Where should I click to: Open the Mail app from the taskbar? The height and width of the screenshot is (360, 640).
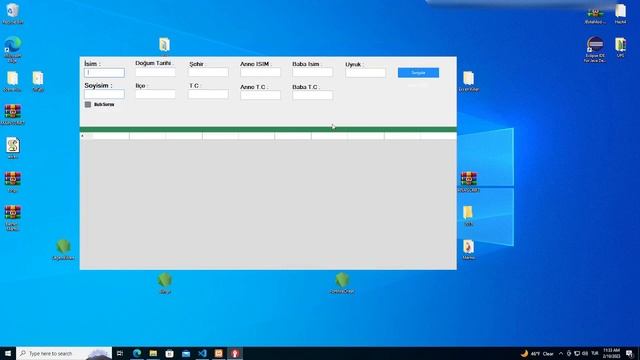click(186, 353)
